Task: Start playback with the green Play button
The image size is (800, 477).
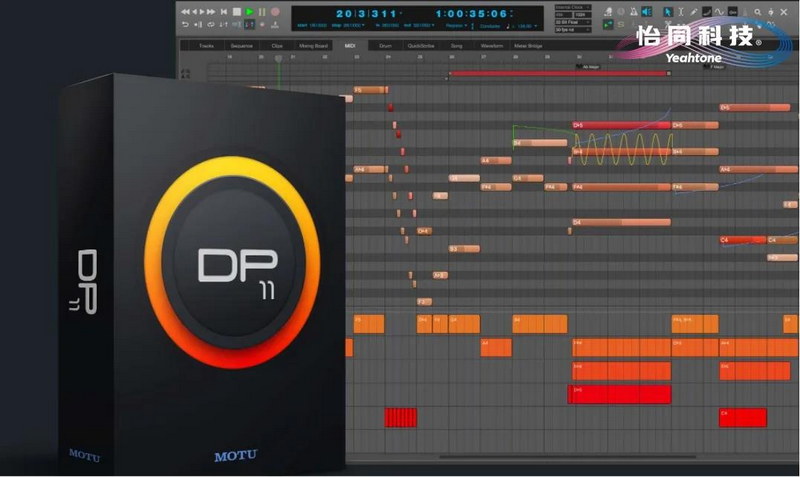Action: [249, 12]
